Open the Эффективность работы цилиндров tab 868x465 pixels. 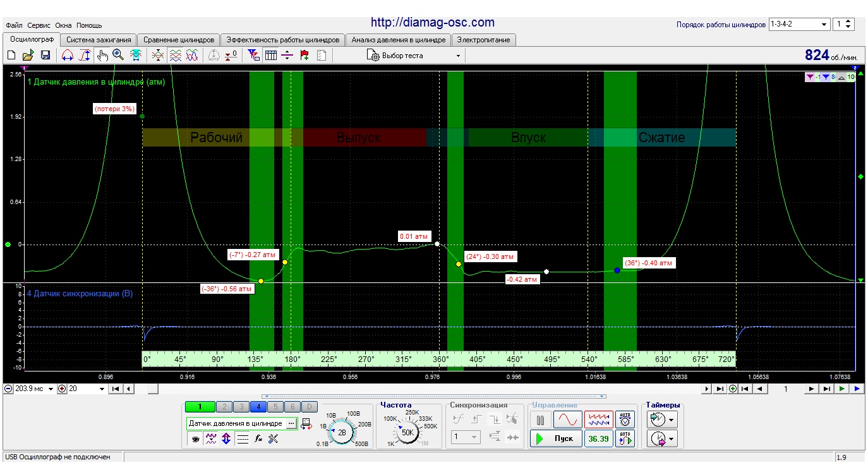tap(283, 40)
